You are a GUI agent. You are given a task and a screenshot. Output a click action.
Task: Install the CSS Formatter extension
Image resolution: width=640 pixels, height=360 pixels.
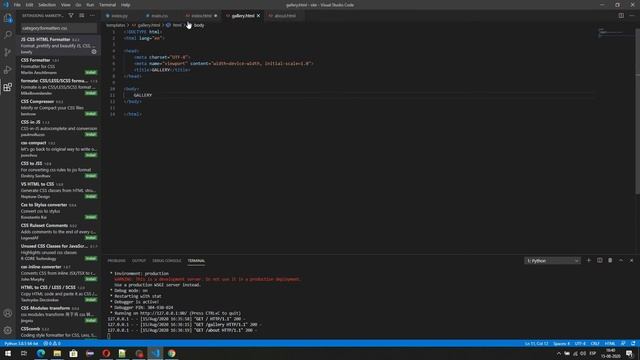(x=91, y=73)
